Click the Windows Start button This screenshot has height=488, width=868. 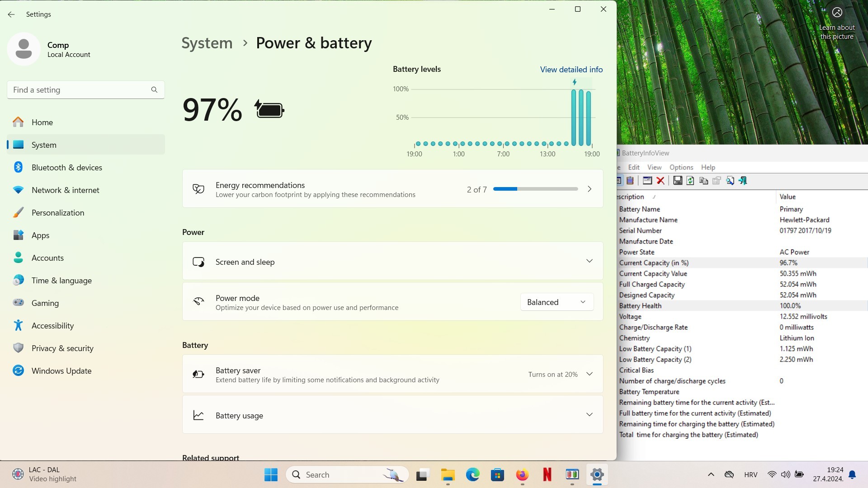click(271, 474)
